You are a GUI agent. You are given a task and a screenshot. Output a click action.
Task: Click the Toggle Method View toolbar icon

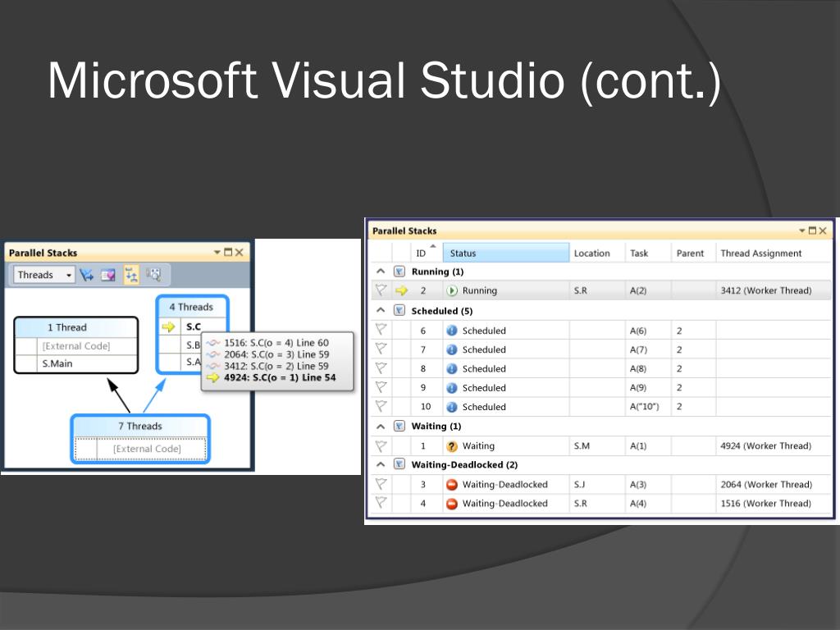point(108,275)
